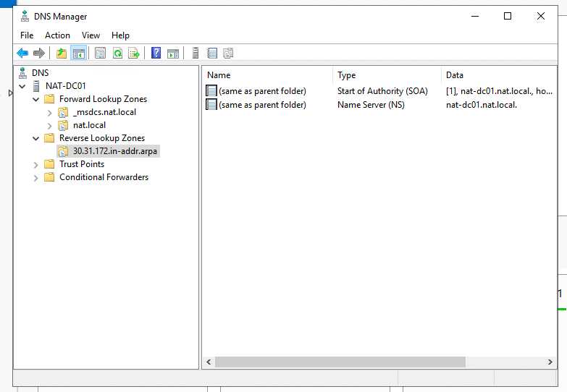The width and height of the screenshot is (567, 392).
Task: Minimize the DNS Manager window
Action: 475,16
